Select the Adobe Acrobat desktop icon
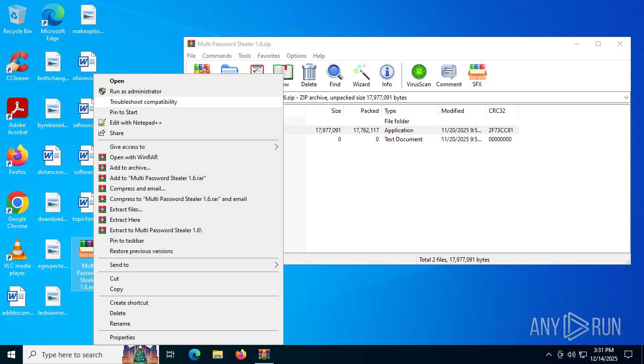The height and width of the screenshot is (364, 644). pos(18,117)
